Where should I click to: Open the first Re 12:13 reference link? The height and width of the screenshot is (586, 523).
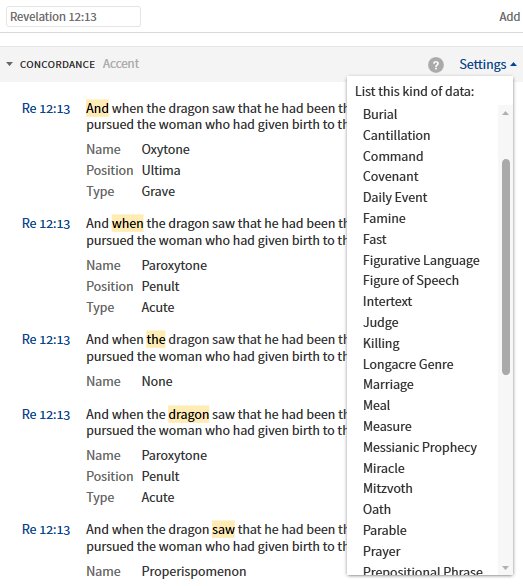(x=46, y=109)
